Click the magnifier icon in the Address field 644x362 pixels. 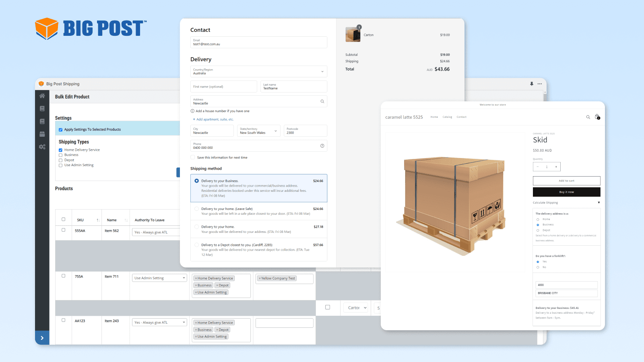322,101
